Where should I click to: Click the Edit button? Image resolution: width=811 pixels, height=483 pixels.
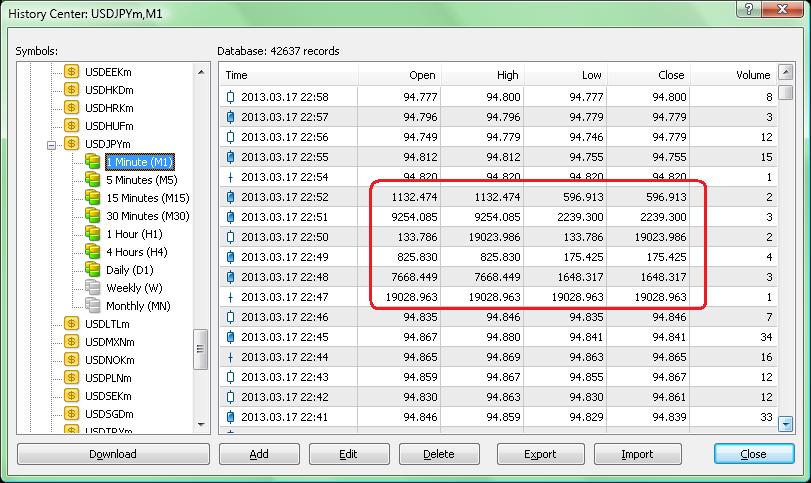point(349,454)
